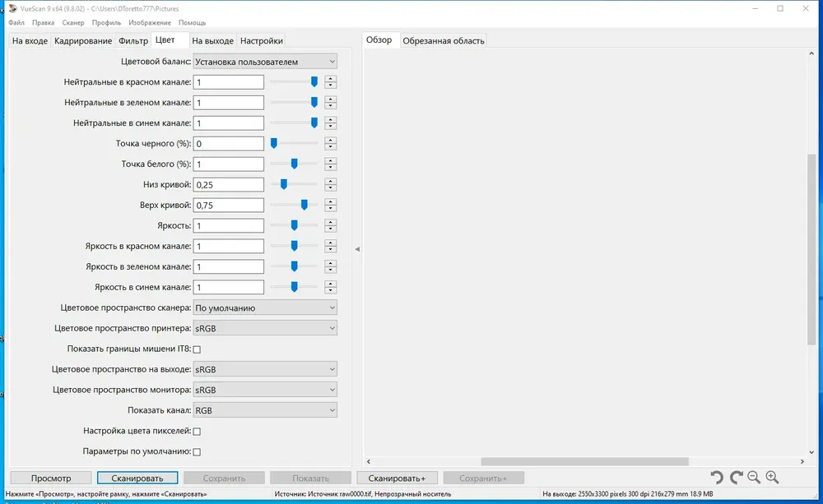Rotate the image clockwise

[736, 477]
